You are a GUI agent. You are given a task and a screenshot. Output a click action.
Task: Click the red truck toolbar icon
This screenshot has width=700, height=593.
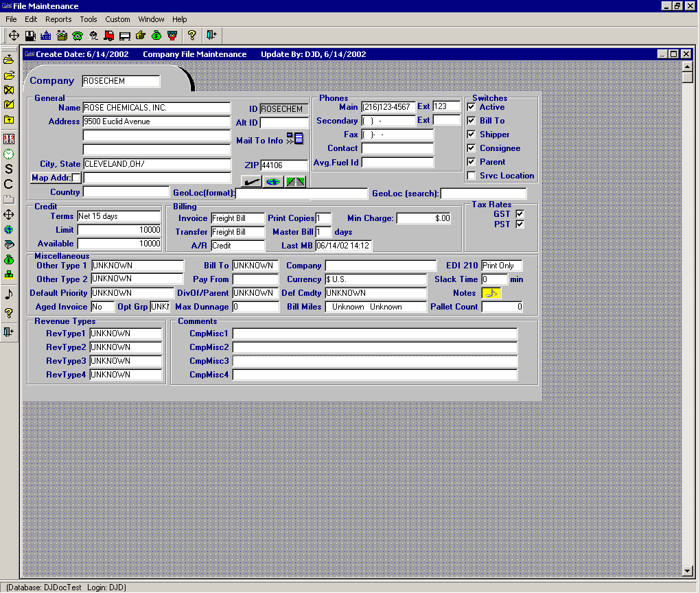coord(109,35)
